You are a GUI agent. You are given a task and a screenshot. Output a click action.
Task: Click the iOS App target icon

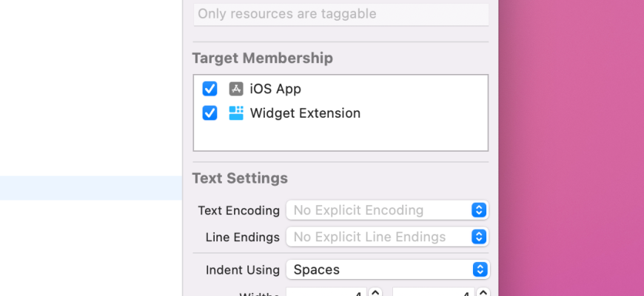(236, 89)
